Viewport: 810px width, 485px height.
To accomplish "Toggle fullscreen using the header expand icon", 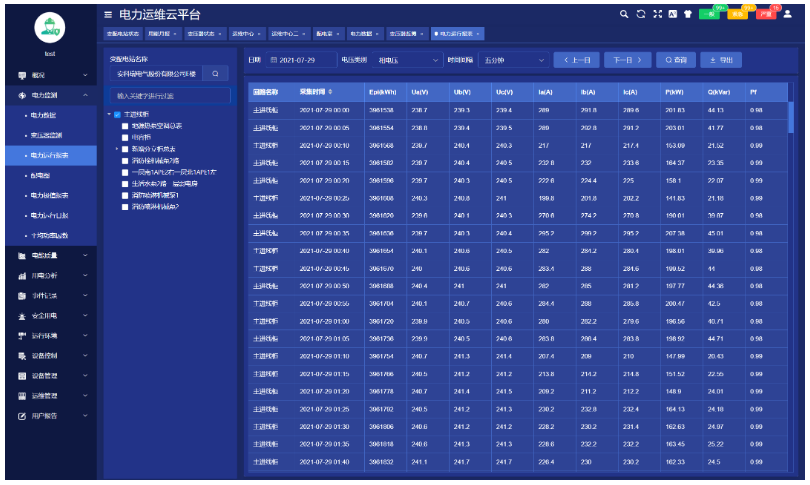I will 657,15.
